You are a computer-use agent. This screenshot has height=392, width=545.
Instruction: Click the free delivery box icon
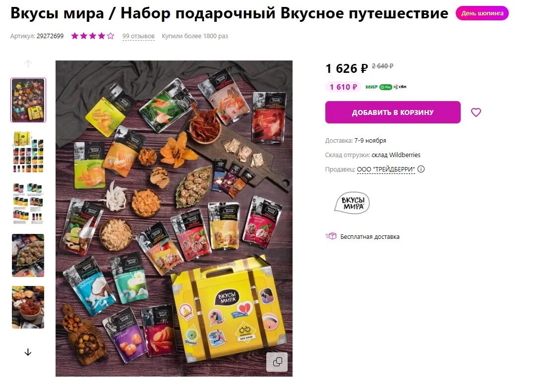click(x=331, y=236)
